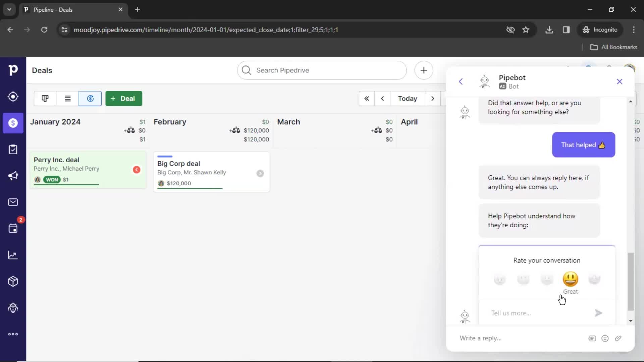This screenshot has width=644, height=362.
Task: View site information icon
Action: (x=64, y=30)
